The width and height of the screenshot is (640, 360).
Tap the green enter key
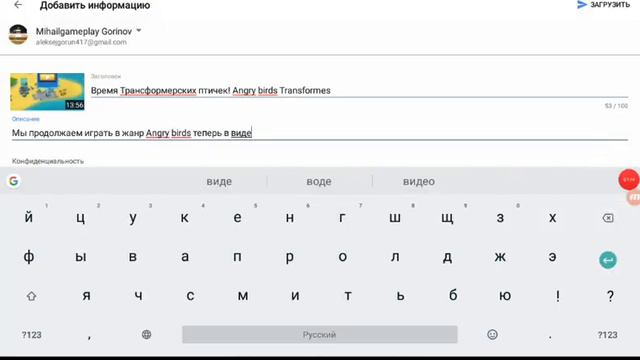(x=608, y=260)
